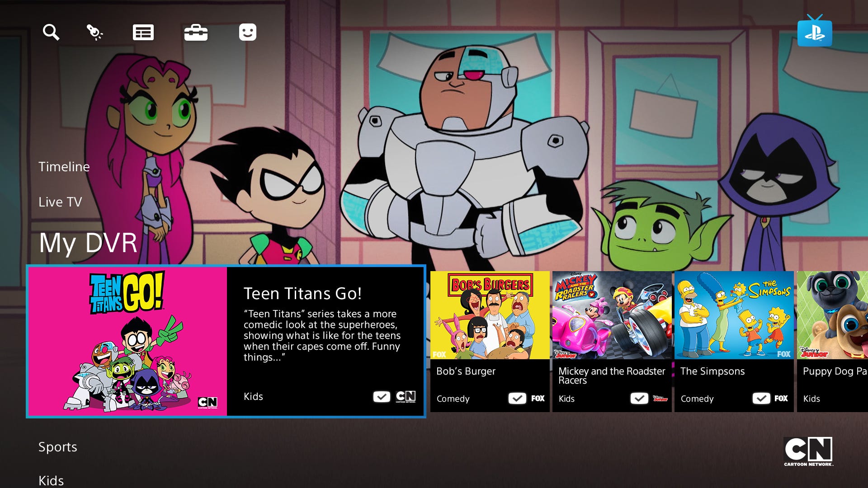Go to the Timeline section
Image resolution: width=868 pixels, height=488 pixels.
click(x=64, y=167)
